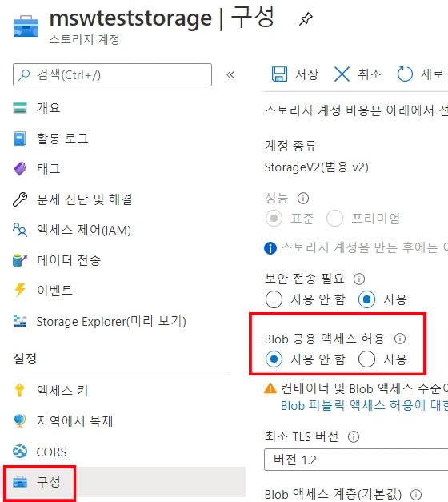The image size is (448, 502).
Task: Show info tooltip for 성능
Action: pos(303,199)
